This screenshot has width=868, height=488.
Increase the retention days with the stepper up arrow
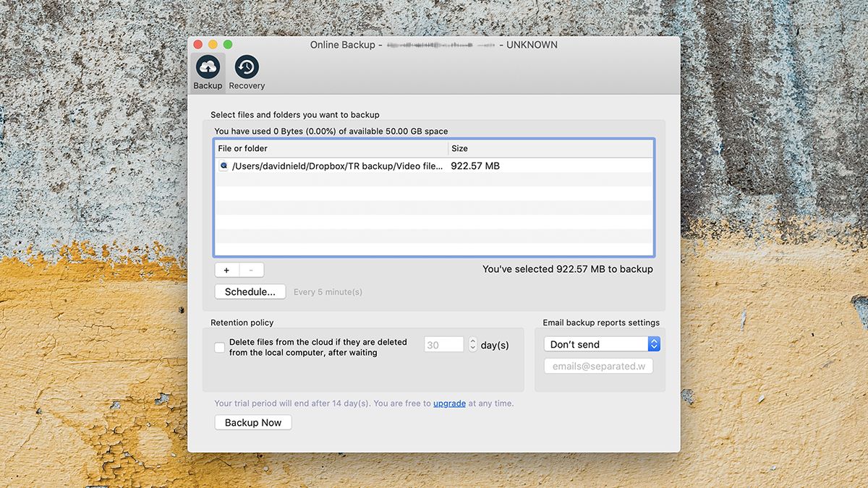472,341
